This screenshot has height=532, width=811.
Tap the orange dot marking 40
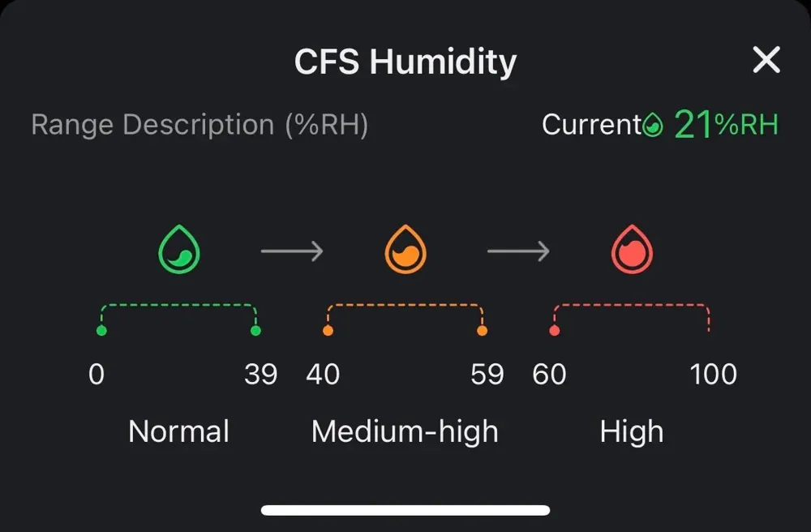point(328,330)
